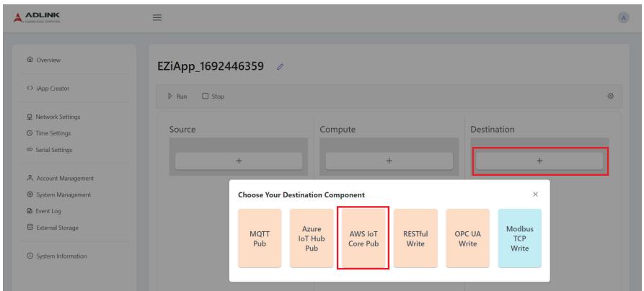Viewport: 644px width, 291px height.
Task: Select the AWS IoT Core Pub tile
Action: tap(363, 238)
